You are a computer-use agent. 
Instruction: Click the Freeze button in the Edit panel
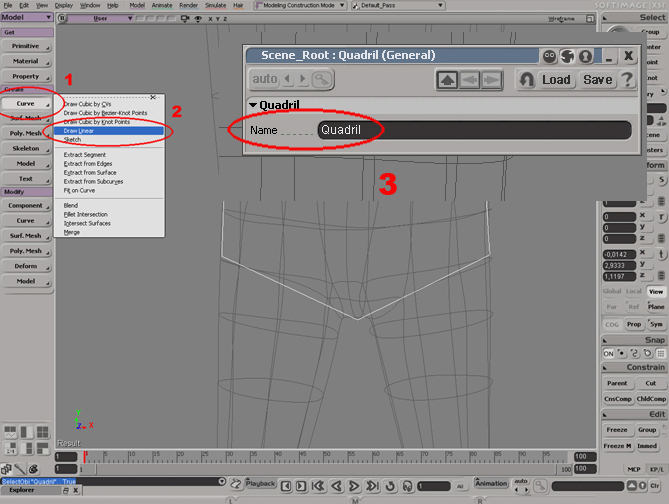617,430
